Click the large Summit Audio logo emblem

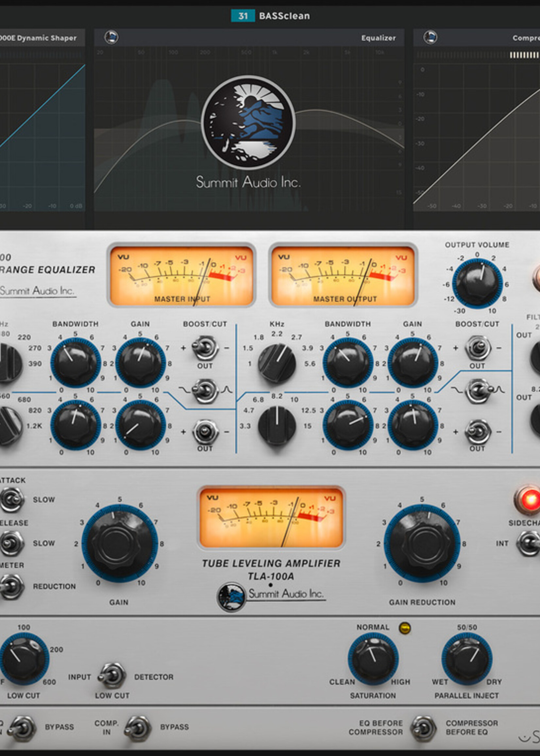[x=248, y=123]
